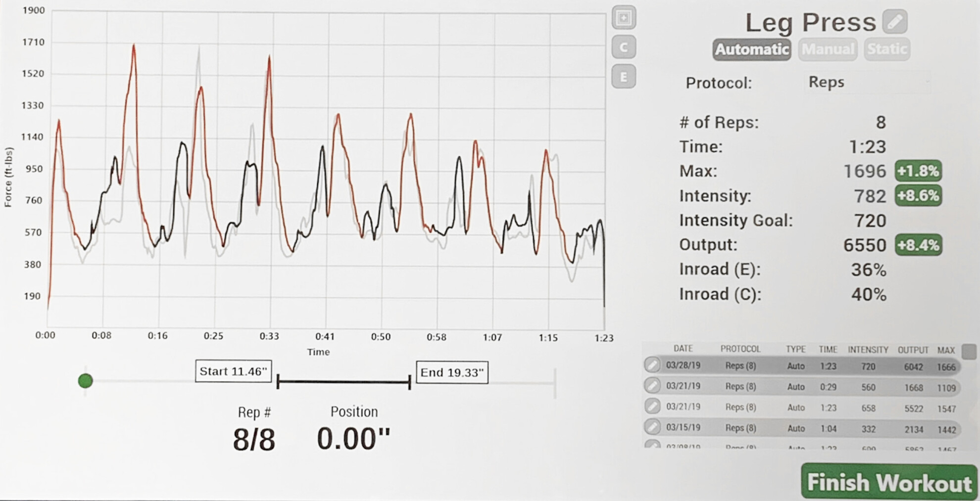Click the +8.6% Intensity badge

coord(918,196)
